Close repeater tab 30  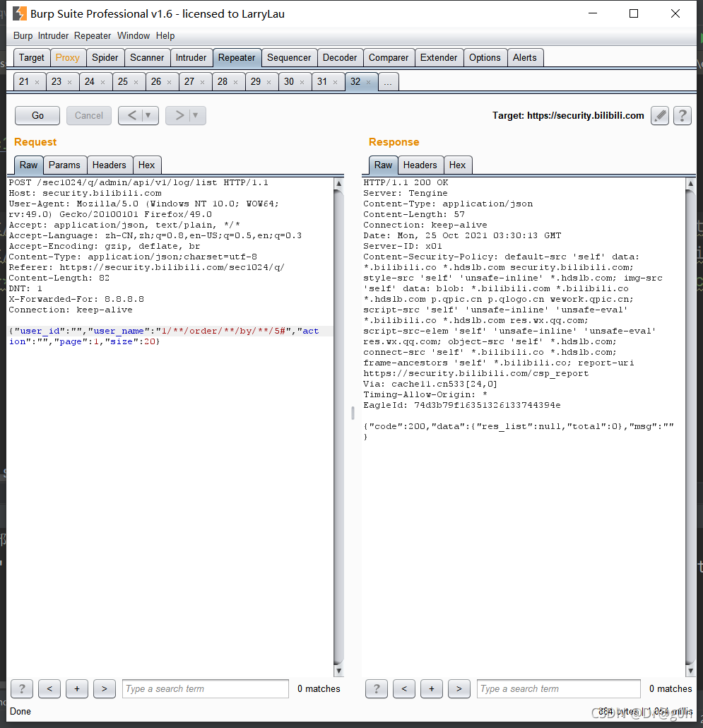point(302,82)
